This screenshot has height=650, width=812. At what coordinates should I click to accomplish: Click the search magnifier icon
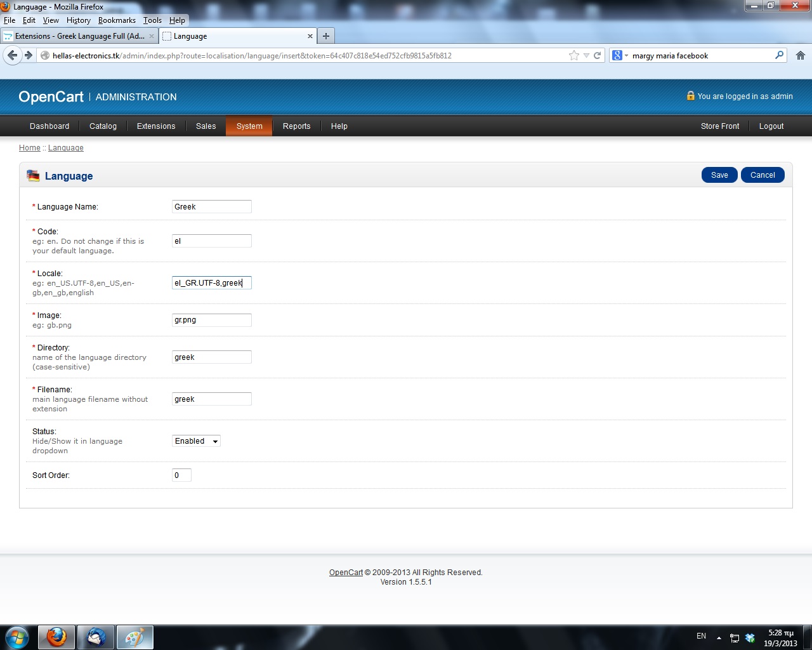point(779,55)
